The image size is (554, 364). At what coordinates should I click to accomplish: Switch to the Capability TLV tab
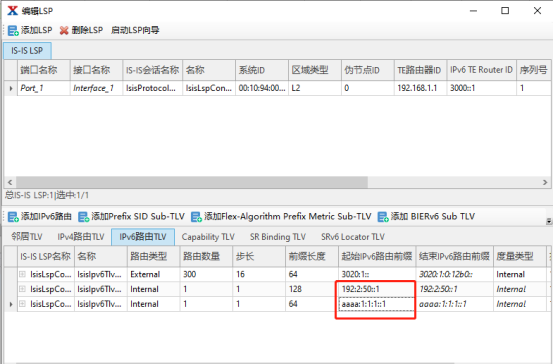click(208, 237)
